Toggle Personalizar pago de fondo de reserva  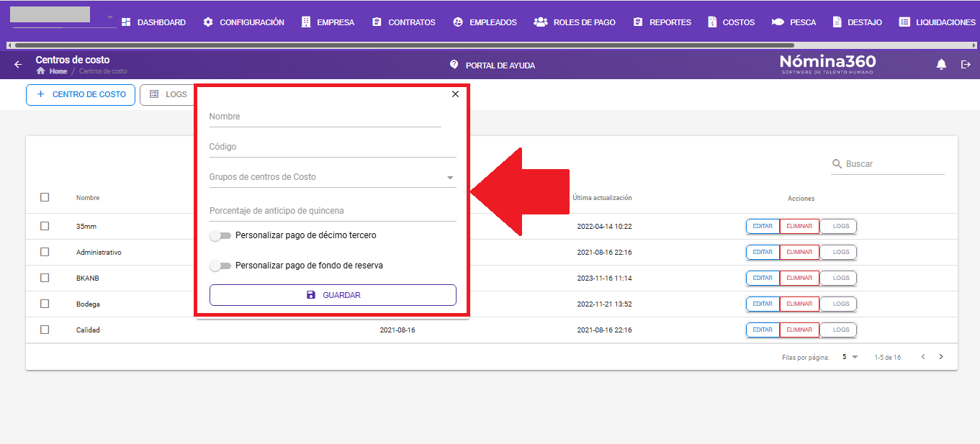220,266
